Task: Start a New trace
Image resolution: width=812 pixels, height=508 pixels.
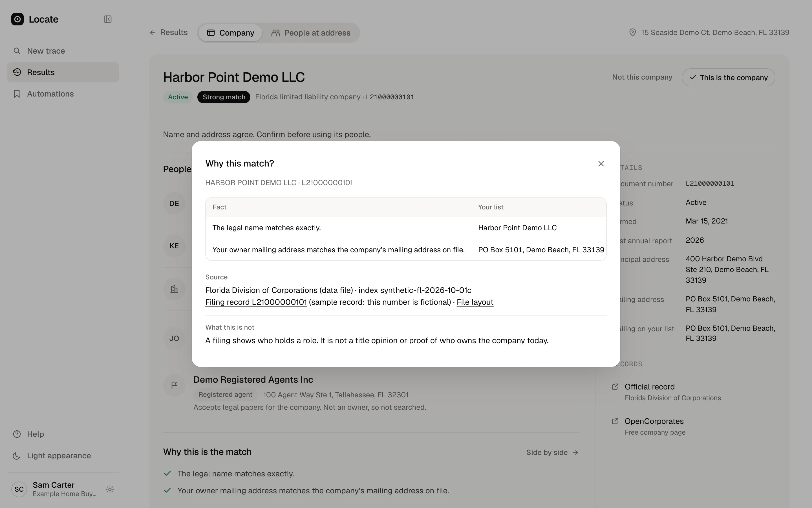Action: coord(63,51)
